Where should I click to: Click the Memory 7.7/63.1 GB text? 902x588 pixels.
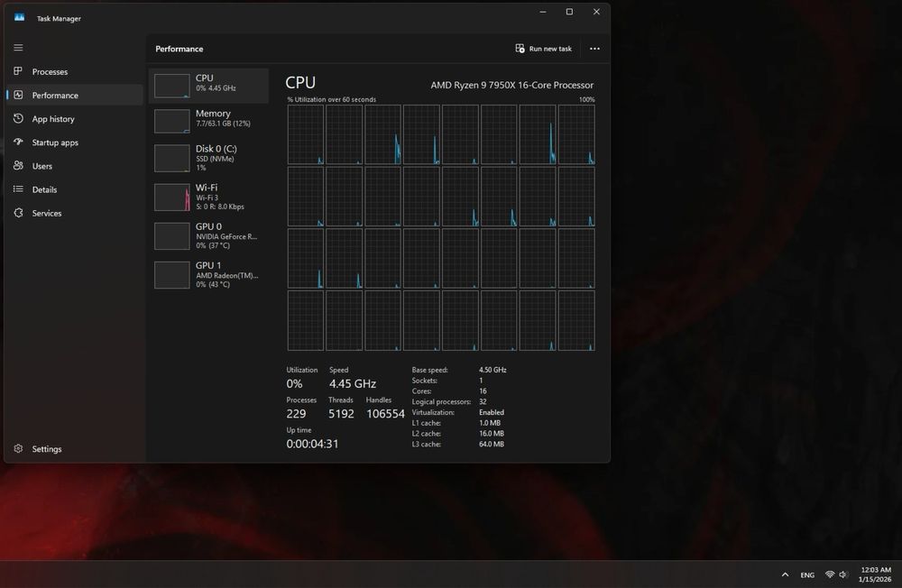coord(223,124)
